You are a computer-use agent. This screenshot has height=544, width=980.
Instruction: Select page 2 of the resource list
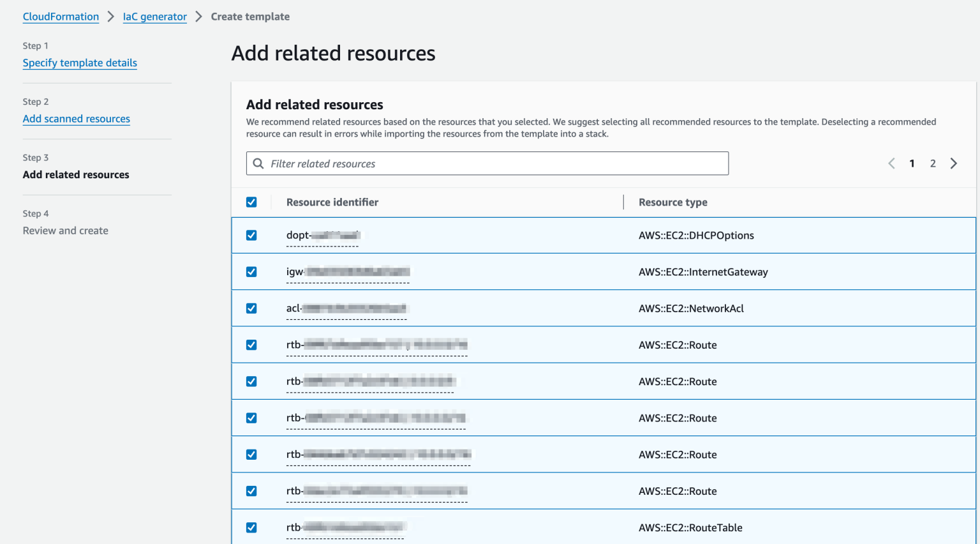[x=933, y=163]
